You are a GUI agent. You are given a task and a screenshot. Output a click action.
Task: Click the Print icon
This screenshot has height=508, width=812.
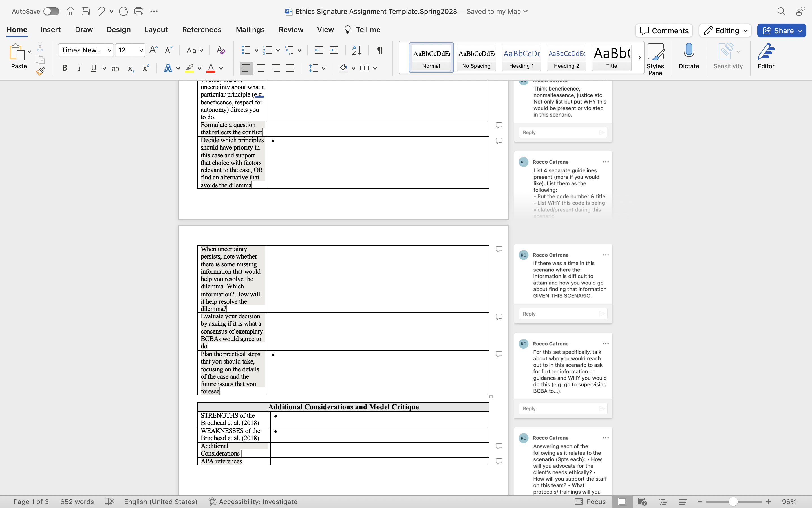click(x=139, y=11)
